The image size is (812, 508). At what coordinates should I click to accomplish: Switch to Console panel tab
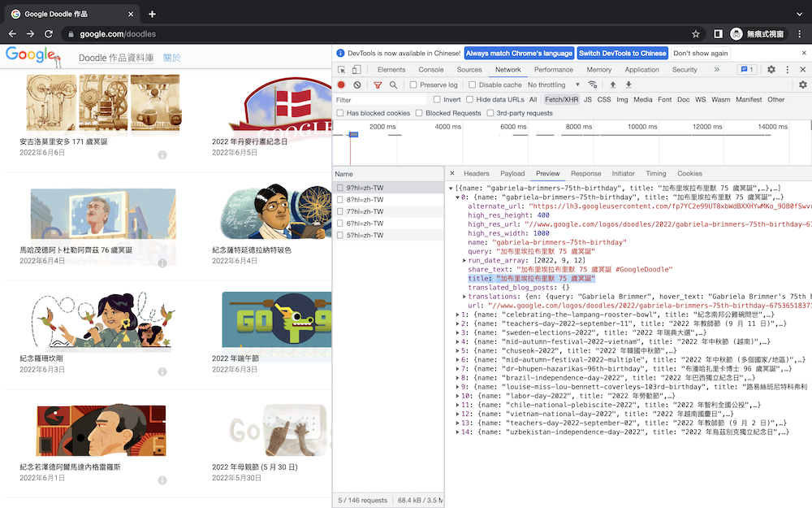(431, 69)
